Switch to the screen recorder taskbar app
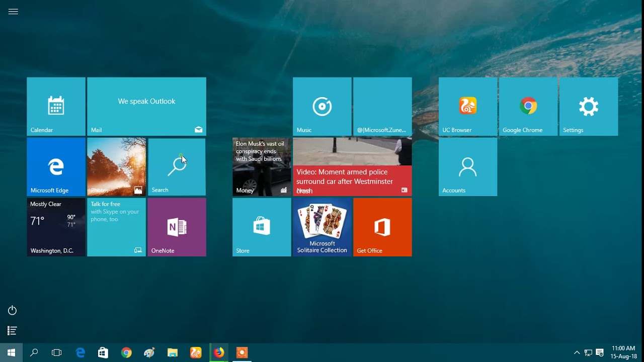The height and width of the screenshot is (362, 644). [242, 353]
